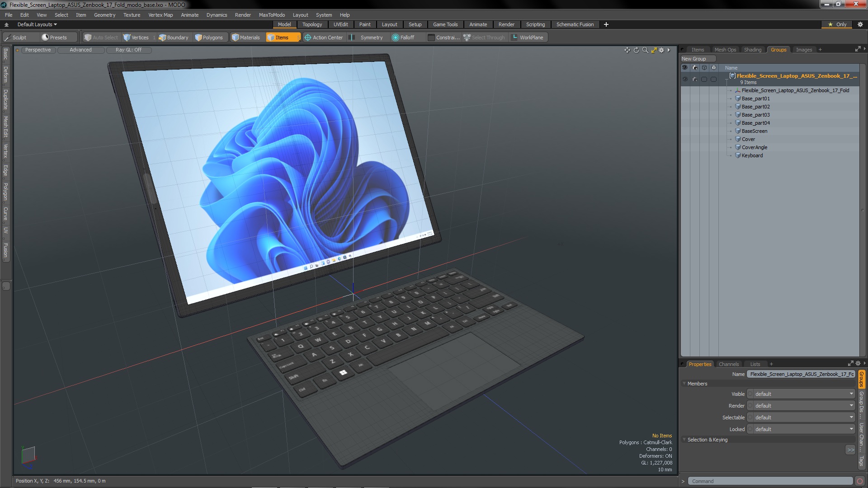The width and height of the screenshot is (868, 488).
Task: Add a new panel tab next to Images
Action: click(820, 50)
